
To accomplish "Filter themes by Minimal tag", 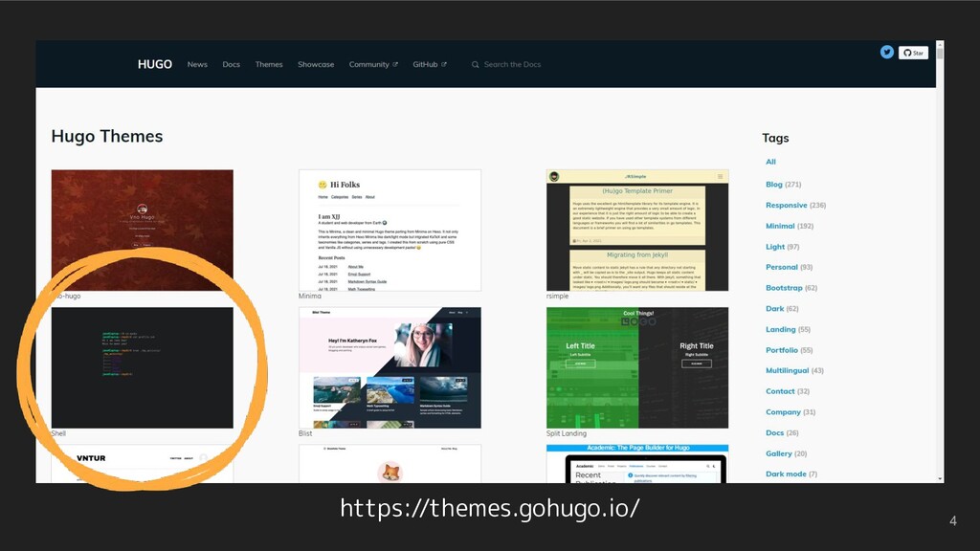I will pos(790,226).
